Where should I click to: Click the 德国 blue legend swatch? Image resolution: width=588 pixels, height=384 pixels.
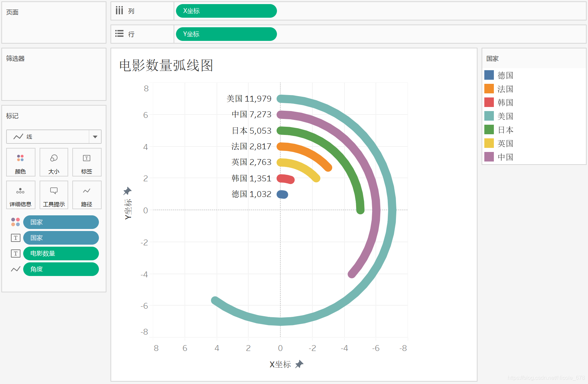489,75
